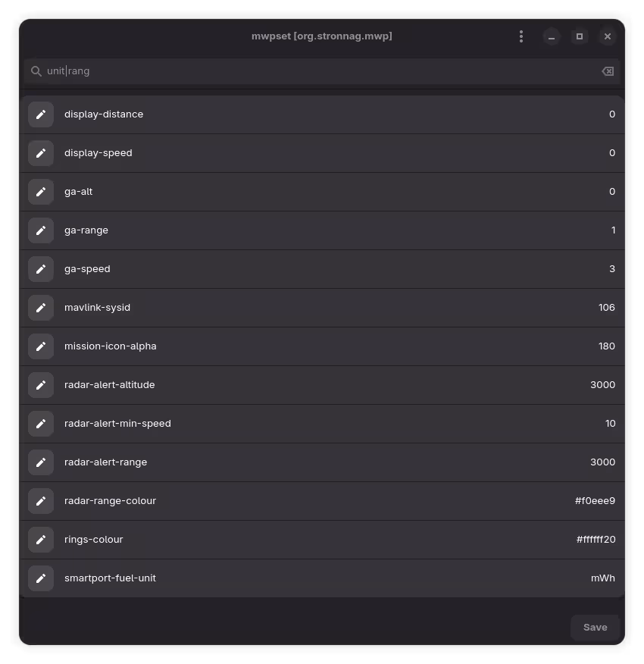The height and width of the screenshot is (664, 644).
Task: Open the radar-alert-min-speed editor
Action: [41, 424]
